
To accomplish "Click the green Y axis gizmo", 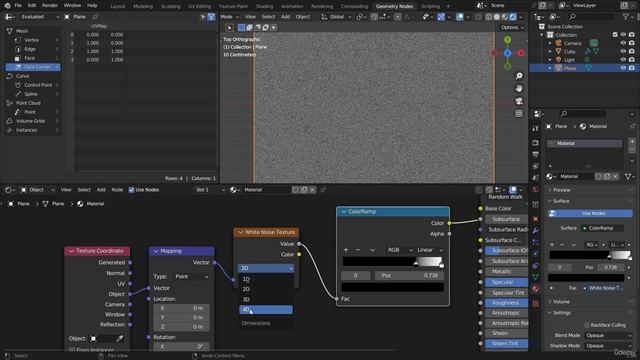I will coord(507,40).
